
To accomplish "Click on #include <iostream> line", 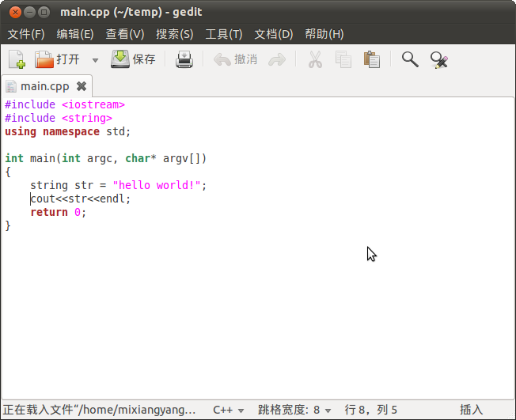I will tap(65, 104).
